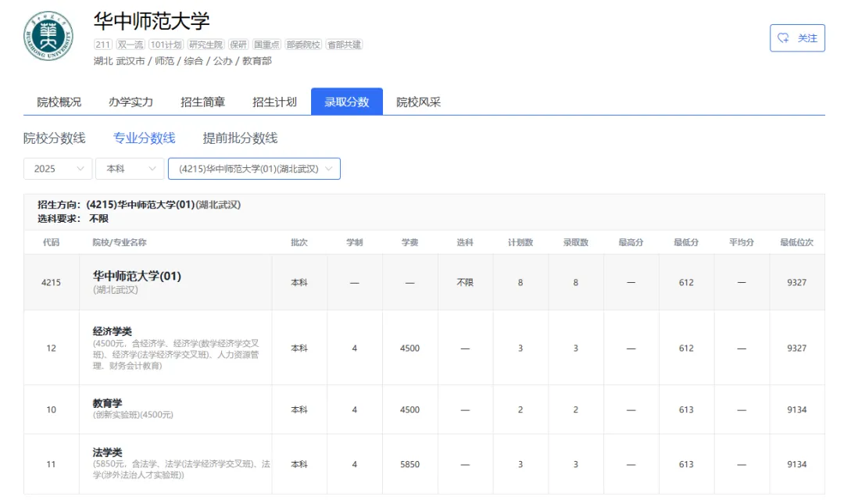Click the heart icon in 关注 button
Viewport: 844px width, 504px height.
784,38
